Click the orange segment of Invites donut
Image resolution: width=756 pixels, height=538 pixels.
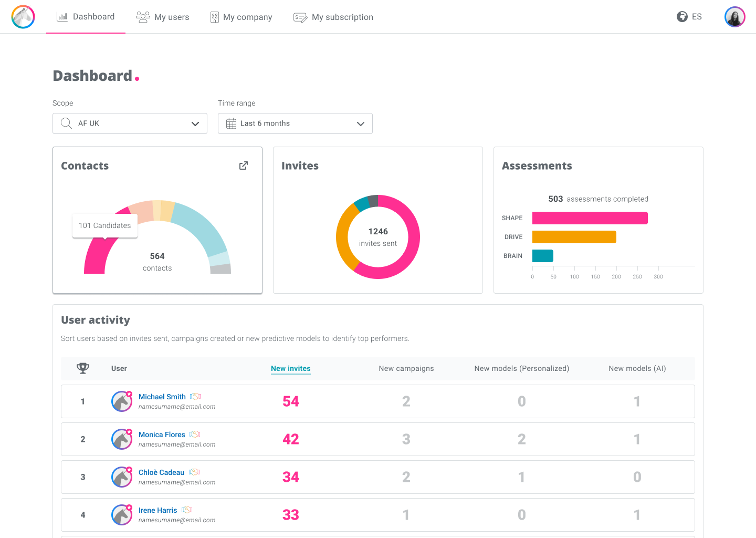343,236
